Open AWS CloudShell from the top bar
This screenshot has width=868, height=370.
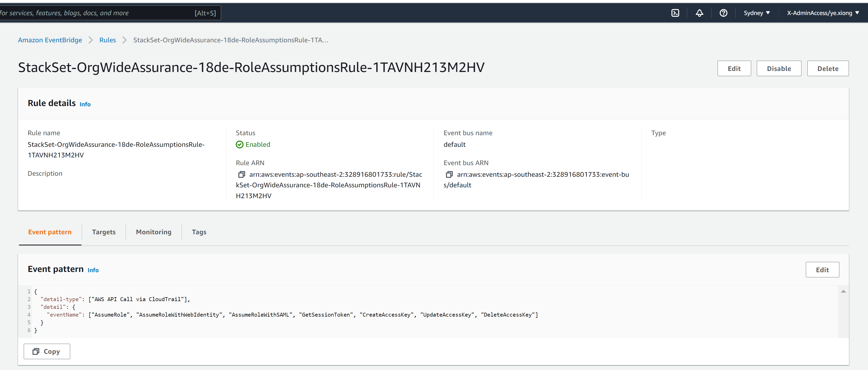tap(675, 13)
